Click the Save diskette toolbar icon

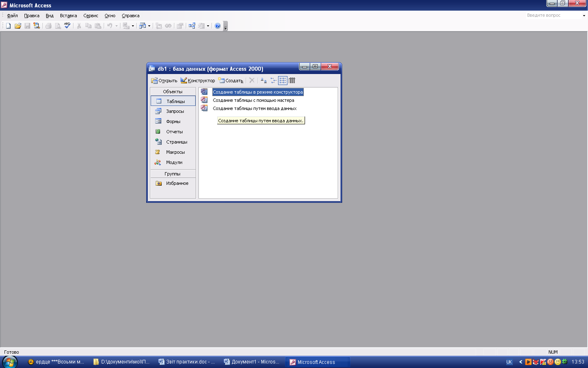point(27,26)
